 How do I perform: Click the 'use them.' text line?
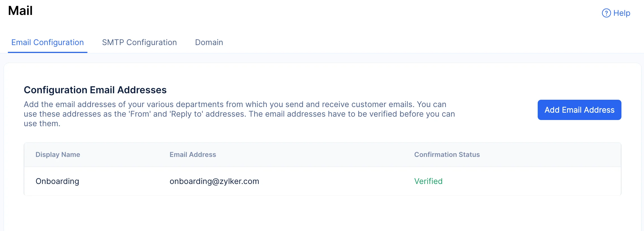[42, 123]
